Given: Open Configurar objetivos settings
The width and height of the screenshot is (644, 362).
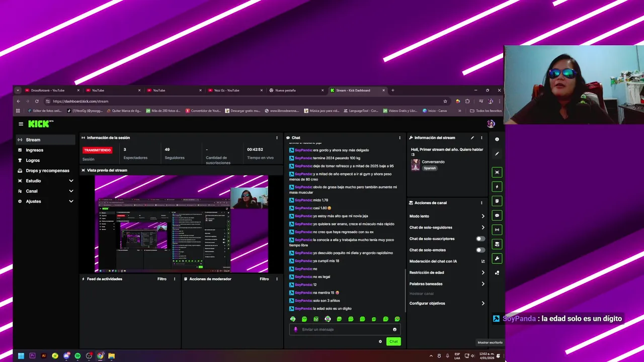Looking at the screenshot, I should (x=447, y=303).
